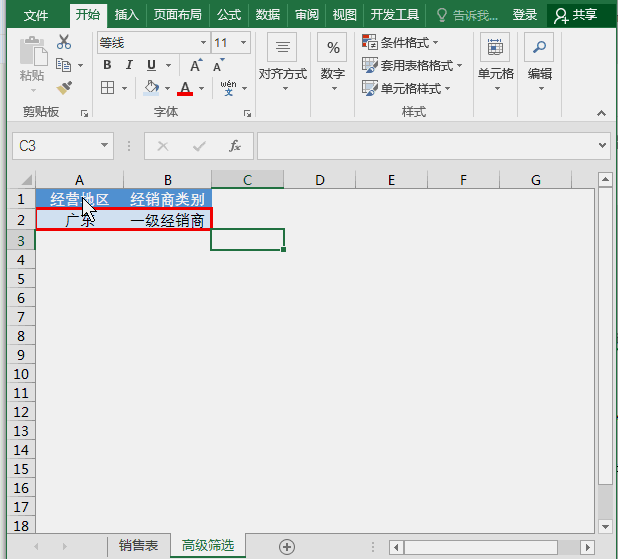Open 单元格样式 menu

click(x=415, y=88)
